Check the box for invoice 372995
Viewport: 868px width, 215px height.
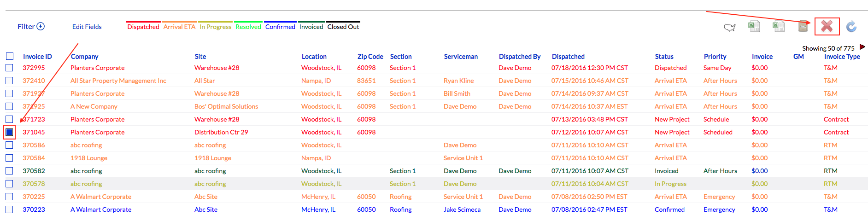pyautogui.click(x=9, y=68)
